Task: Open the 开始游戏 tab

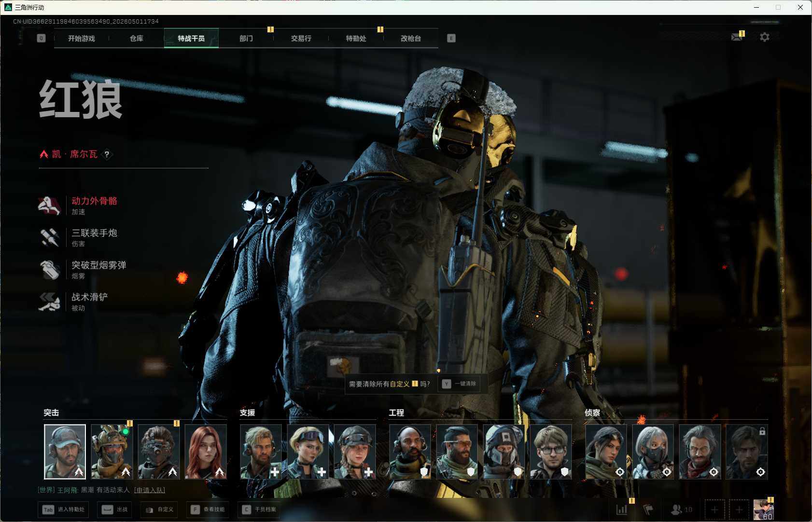Action: (82, 38)
